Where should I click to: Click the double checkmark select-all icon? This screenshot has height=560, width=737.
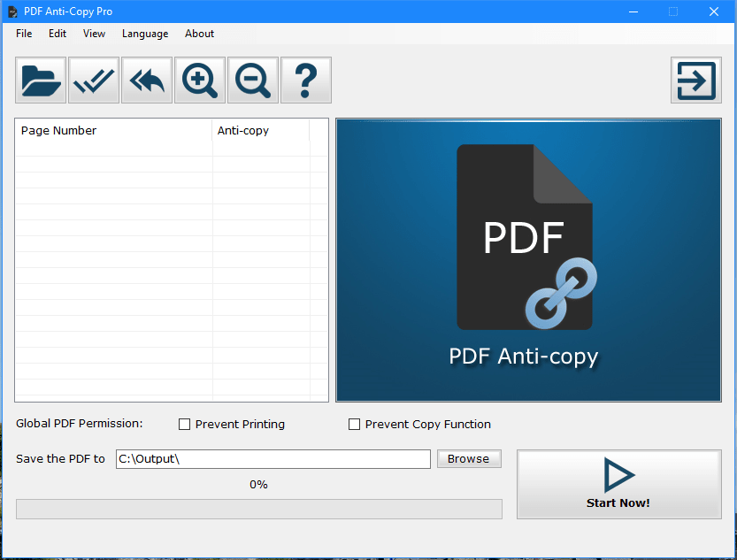[x=94, y=81]
